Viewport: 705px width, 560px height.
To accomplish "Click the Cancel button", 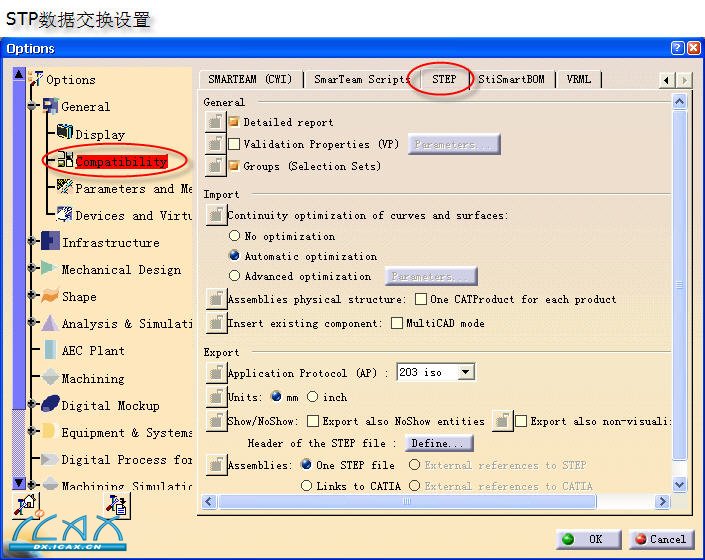I will [x=661, y=539].
